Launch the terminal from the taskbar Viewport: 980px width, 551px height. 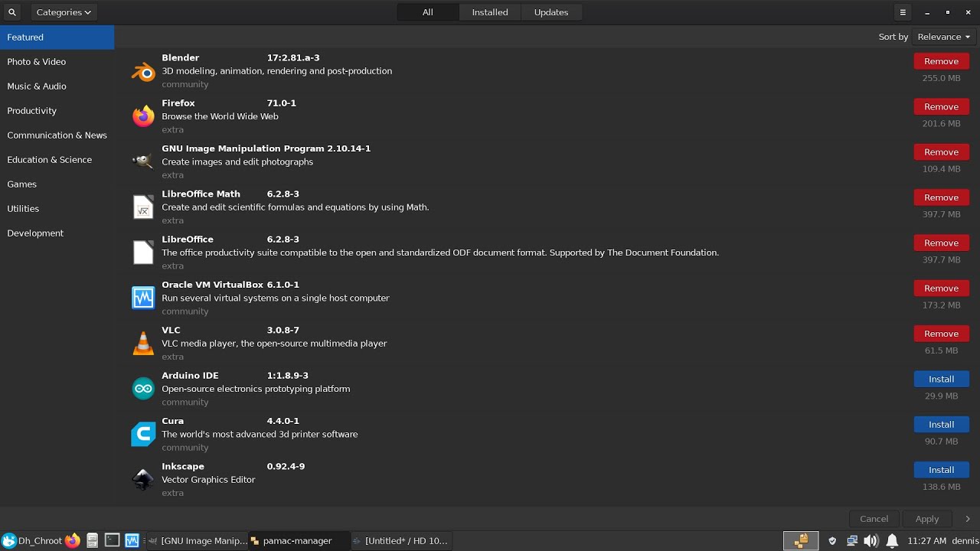[x=112, y=540]
